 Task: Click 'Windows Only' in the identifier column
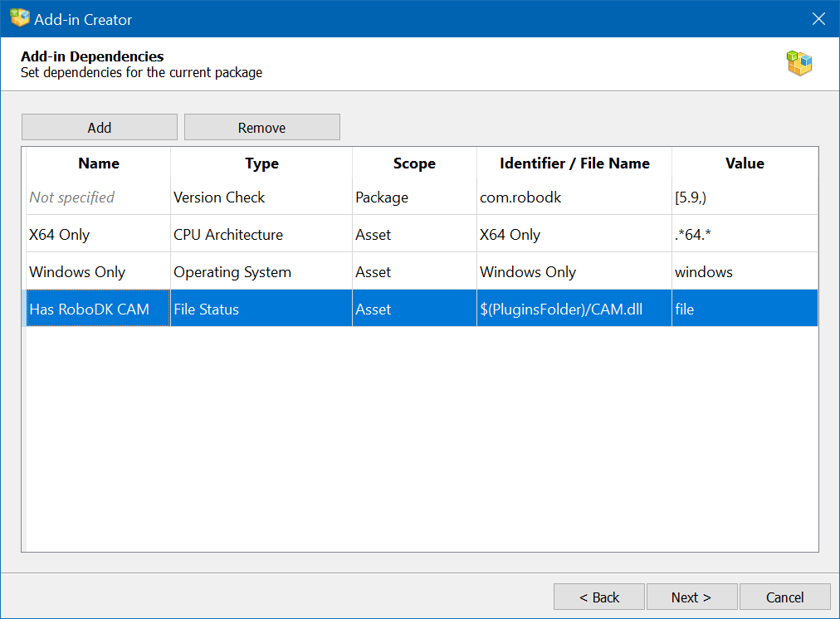pyautogui.click(x=574, y=271)
